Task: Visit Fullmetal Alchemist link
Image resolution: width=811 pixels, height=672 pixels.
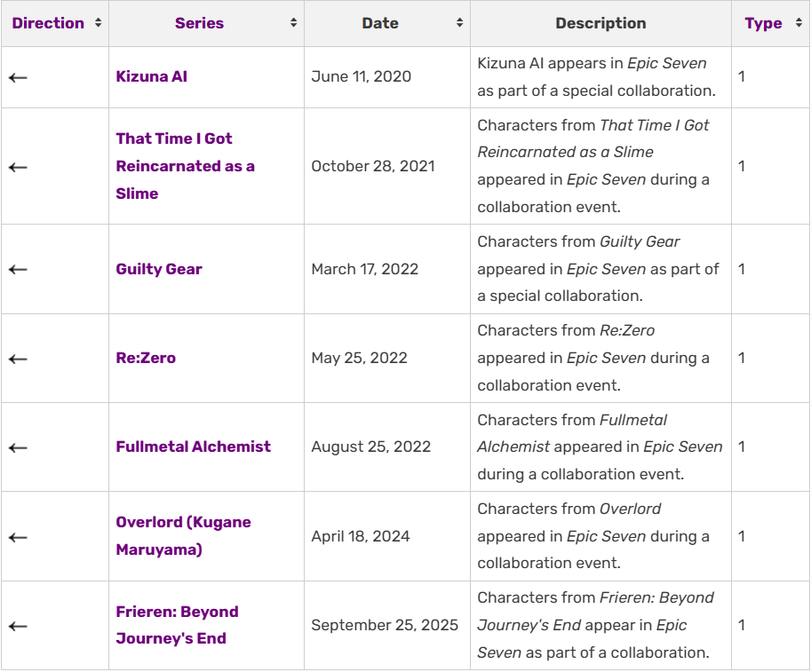Action: [194, 447]
